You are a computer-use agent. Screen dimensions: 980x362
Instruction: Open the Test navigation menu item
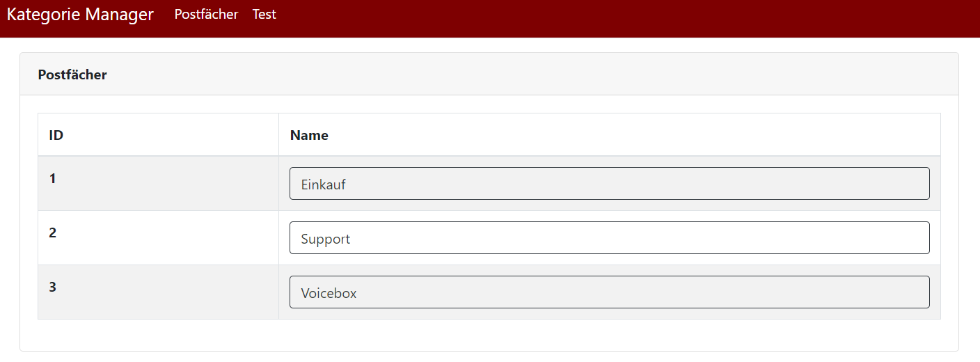(264, 15)
